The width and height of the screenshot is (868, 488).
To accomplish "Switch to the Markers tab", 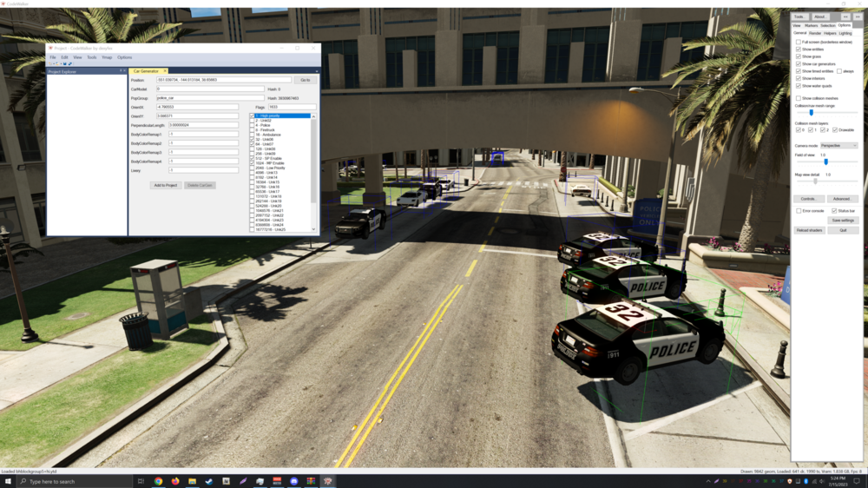I will click(x=811, y=25).
